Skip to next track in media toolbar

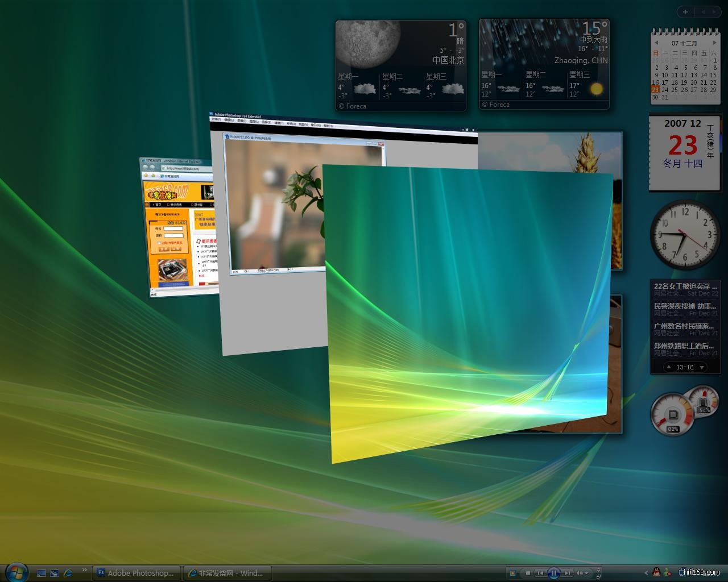pyautogui.click(x=567, y=573)
